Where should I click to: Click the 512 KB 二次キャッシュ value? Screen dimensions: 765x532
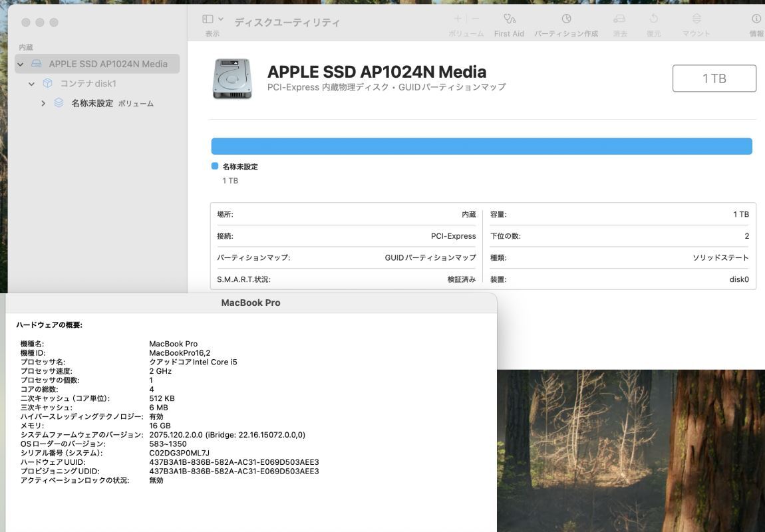162,398
